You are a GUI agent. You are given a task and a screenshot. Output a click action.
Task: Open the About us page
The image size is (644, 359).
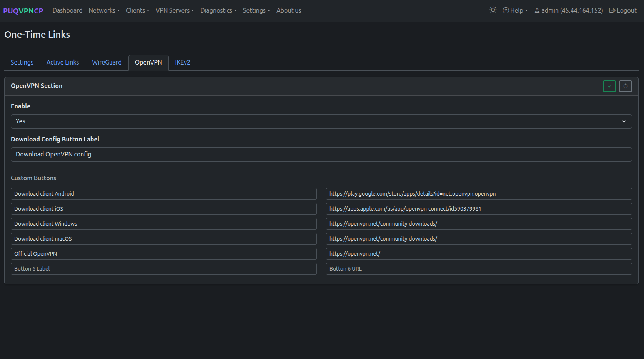tap(289, 10)
